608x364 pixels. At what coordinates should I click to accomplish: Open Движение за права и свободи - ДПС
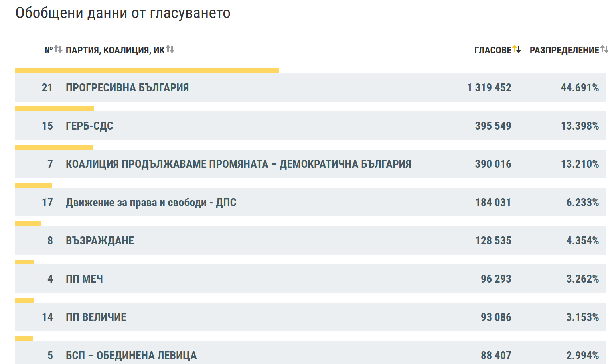tap(310, 202)
